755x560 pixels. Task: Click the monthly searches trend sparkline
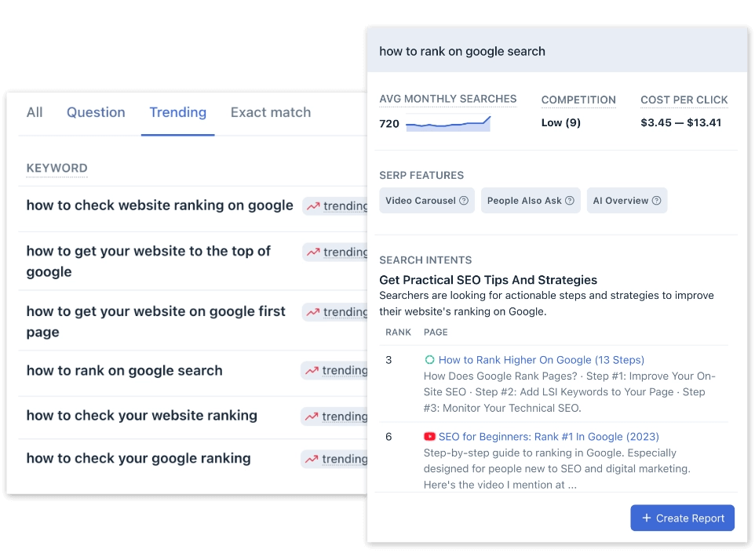pos(448,123)
